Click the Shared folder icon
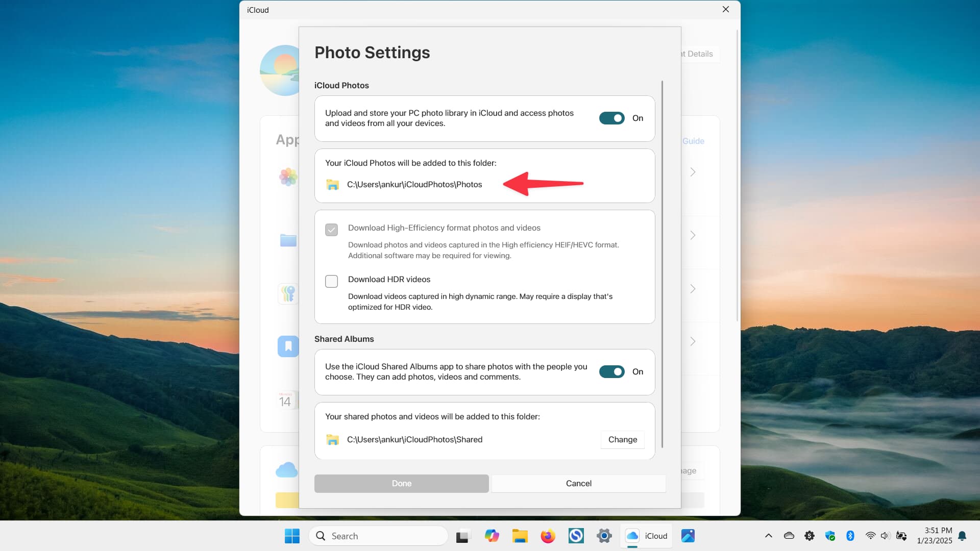980x551 pixels. (332, 440)
